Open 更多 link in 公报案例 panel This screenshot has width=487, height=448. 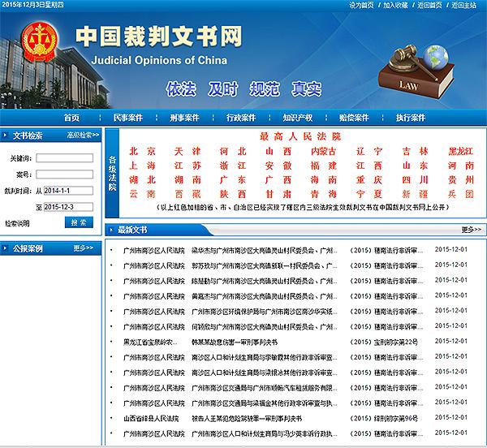pos(84,248)
